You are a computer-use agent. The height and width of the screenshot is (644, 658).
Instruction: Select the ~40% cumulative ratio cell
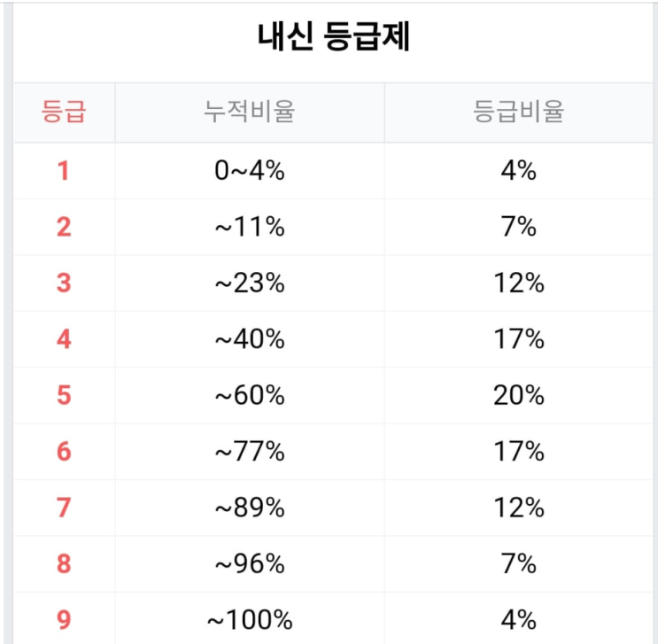click(250, 339)
